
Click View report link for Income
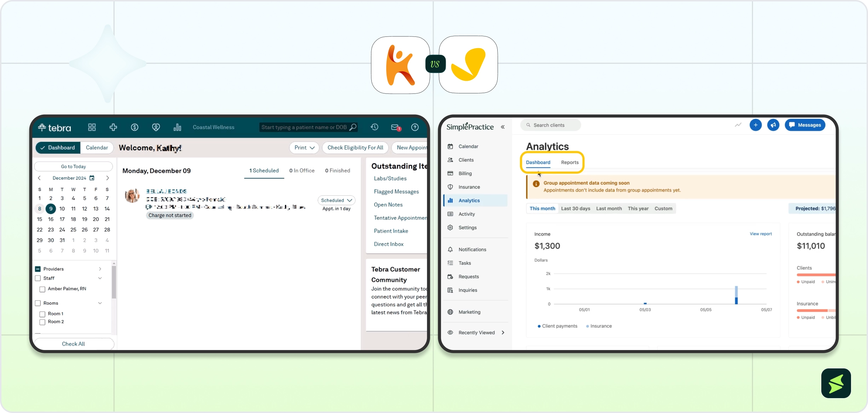[761, 234]
